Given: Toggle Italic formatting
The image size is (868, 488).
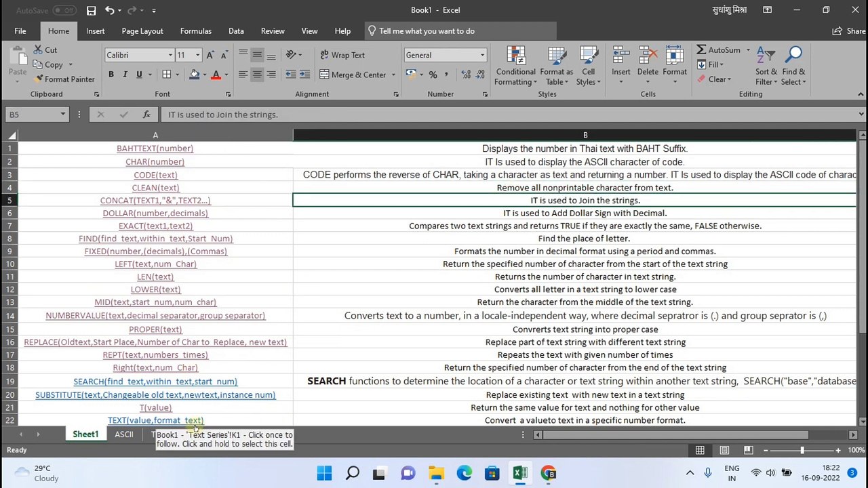Looking at the screenshot, I should pyautogui.click(x=125, y=75).
